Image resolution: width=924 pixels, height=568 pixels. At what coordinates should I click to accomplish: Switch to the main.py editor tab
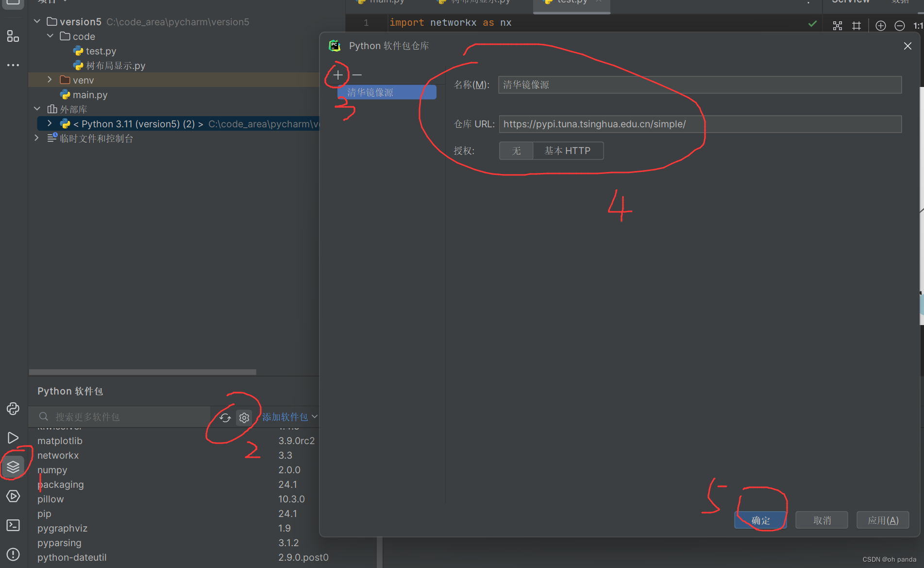(381, 2)
